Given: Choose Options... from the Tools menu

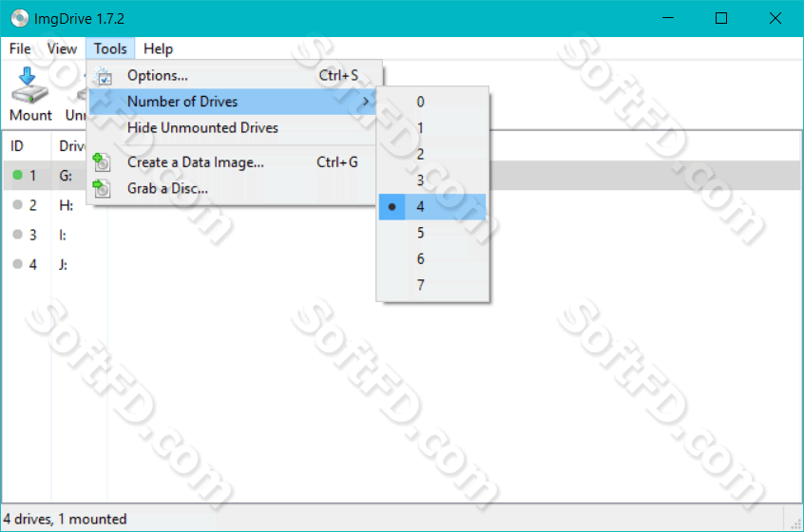Looking at the screenshot, I should coord(233,75).
